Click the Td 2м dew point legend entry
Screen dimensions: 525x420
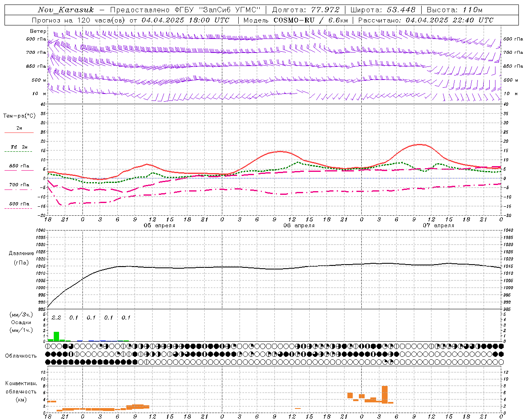coord(19,147)
